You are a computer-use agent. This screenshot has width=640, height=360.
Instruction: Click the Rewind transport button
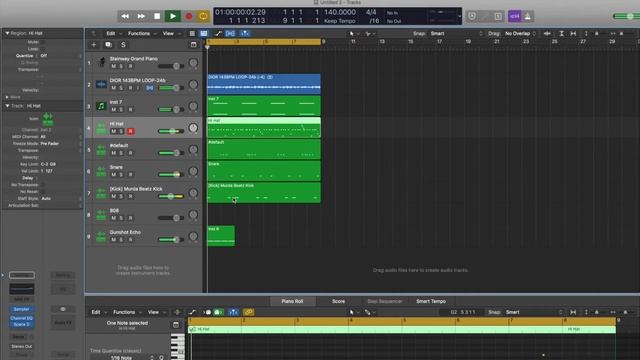point(125,16)
